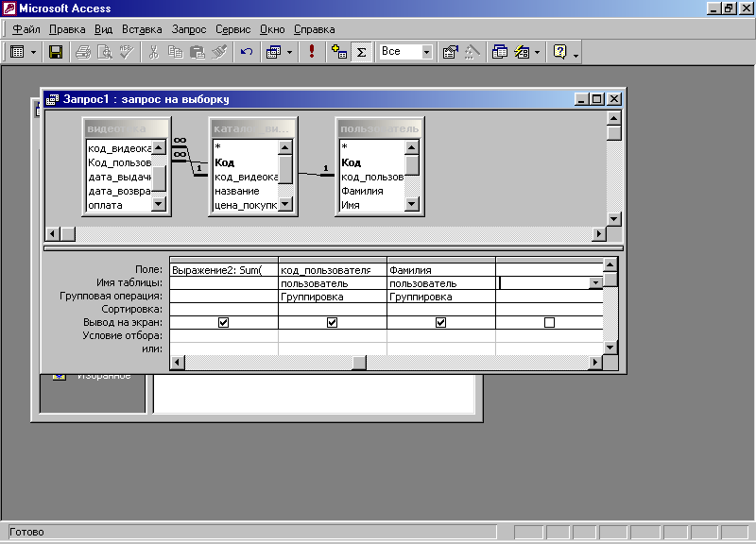The image size is (756, 544).
Task: Open the Вставка menu
Action: coord(142,29)
